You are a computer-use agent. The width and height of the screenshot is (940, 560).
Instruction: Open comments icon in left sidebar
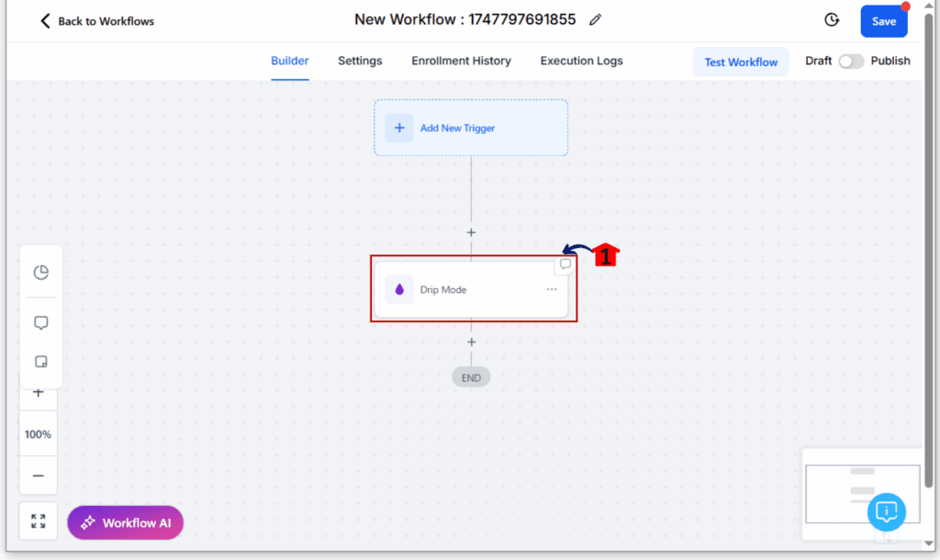pos(40,322)
